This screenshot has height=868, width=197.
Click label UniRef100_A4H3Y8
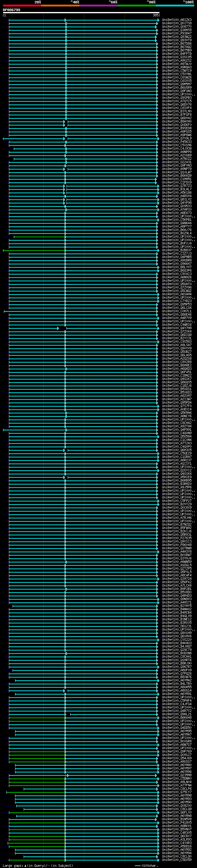click(177, 551)
